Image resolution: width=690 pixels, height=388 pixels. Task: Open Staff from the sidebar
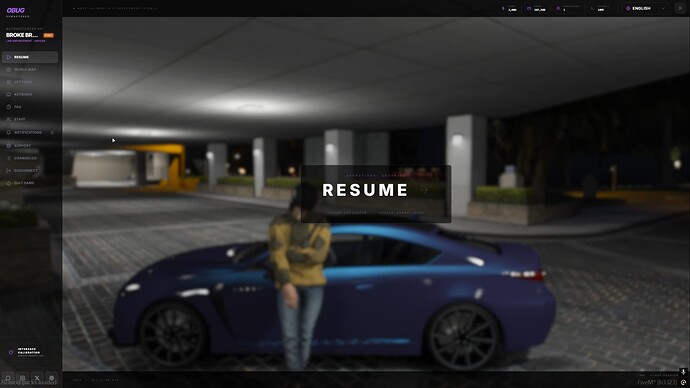(x=29, y=119)
